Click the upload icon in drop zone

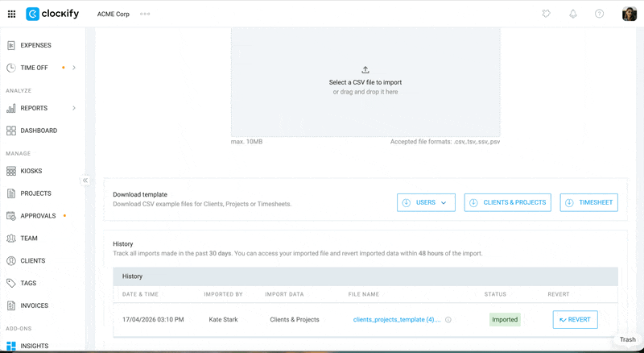tap(365, 70)
